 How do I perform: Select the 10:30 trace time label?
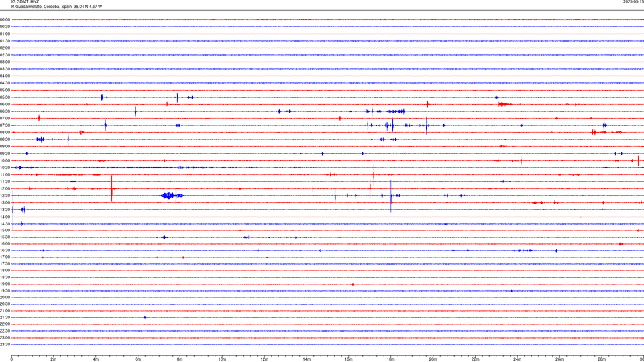[5, 168]
